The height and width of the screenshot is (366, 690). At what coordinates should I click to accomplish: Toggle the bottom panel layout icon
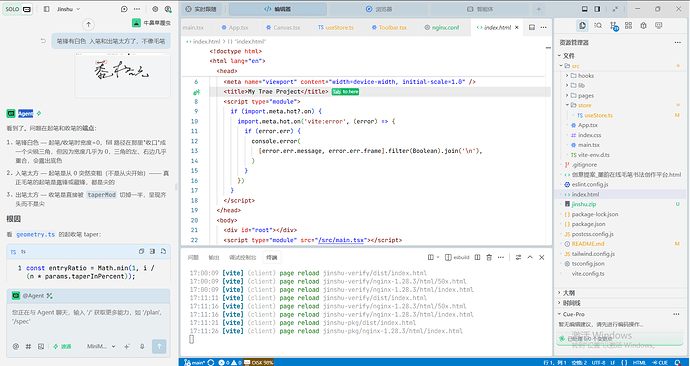(584, 9)
